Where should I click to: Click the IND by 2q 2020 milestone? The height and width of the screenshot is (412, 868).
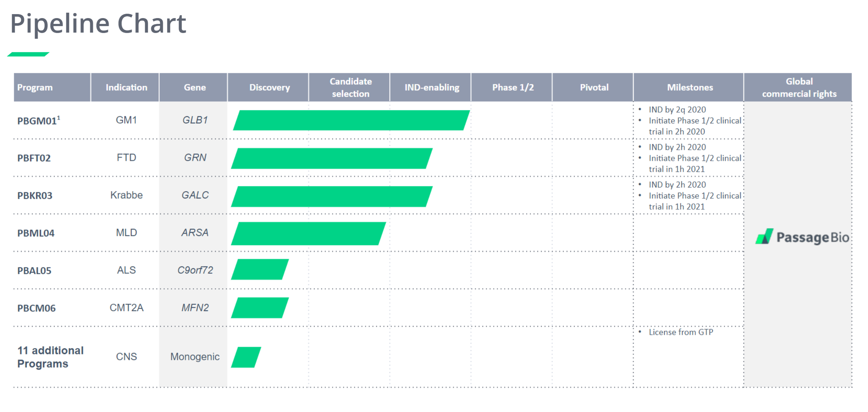pyautogui.click(x=677, y=110)
